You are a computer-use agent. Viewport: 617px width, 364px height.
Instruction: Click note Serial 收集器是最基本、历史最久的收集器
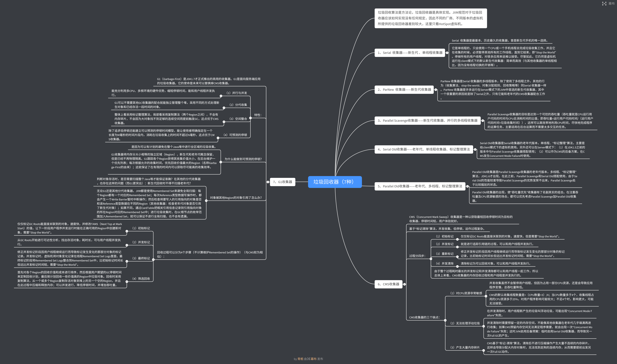(500, 40)
